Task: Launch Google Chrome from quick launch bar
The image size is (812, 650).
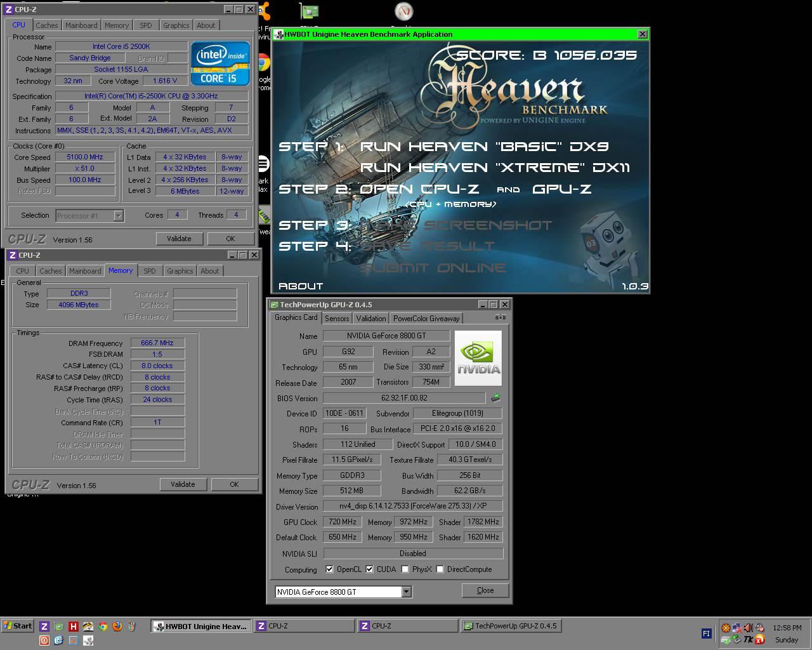Action: (103, 626)
